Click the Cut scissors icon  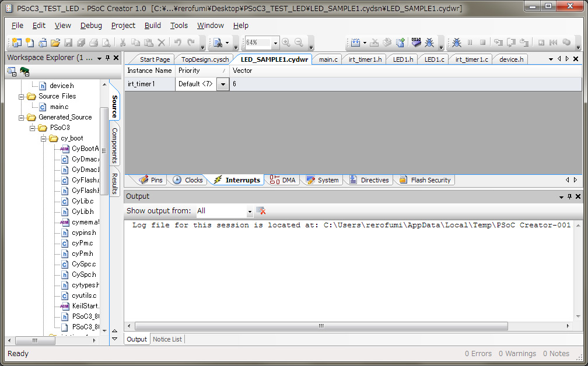point(123,43)
